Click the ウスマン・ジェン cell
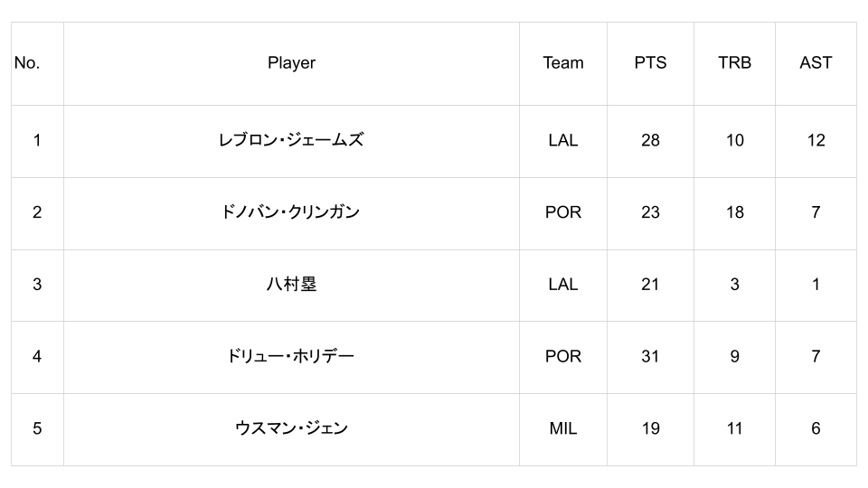868x488 pixels. pos(291,428)
